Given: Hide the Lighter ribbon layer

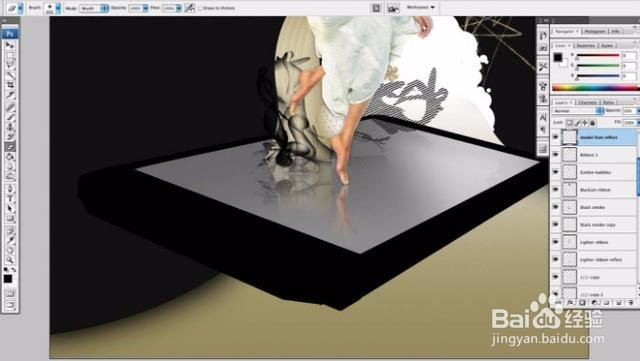Looking at the screenshot, I should (x=556, y=242).
